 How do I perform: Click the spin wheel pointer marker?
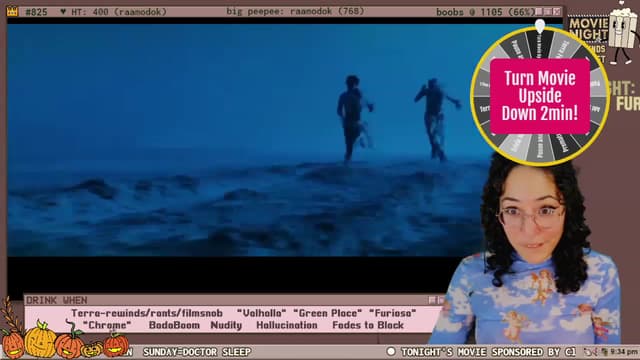[x=540, y=26]
